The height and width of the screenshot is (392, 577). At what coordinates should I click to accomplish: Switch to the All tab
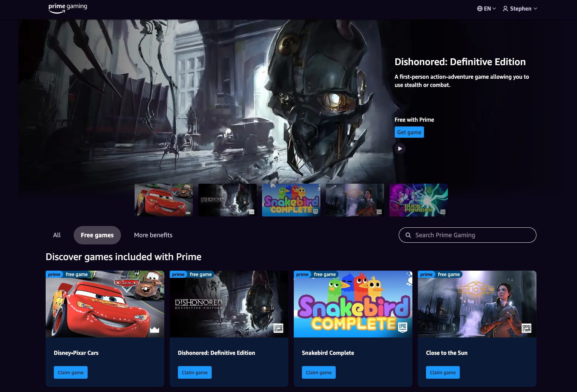(x=57, y=235)
